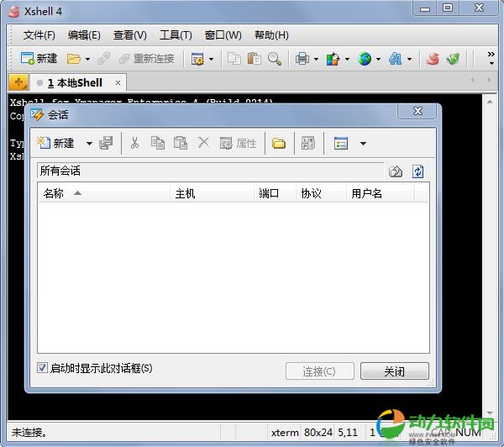Click the 80x24 status bar entry

(318, 433)
